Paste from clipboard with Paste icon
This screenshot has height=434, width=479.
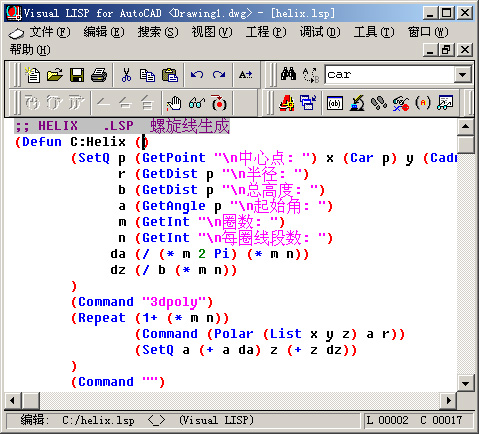pos(170,75)
